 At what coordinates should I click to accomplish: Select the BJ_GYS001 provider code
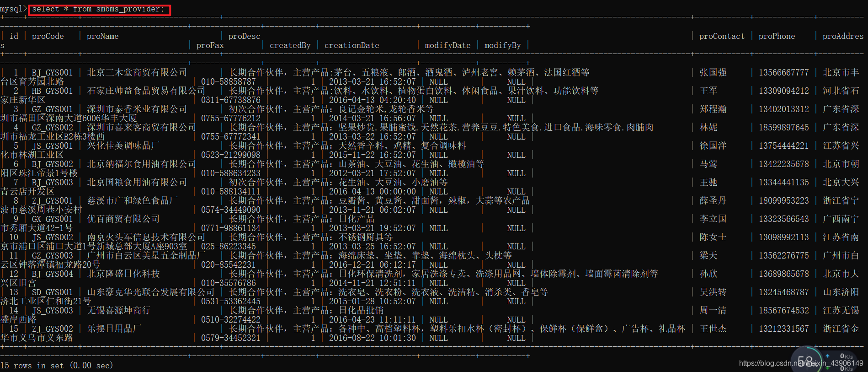[52, 73]
